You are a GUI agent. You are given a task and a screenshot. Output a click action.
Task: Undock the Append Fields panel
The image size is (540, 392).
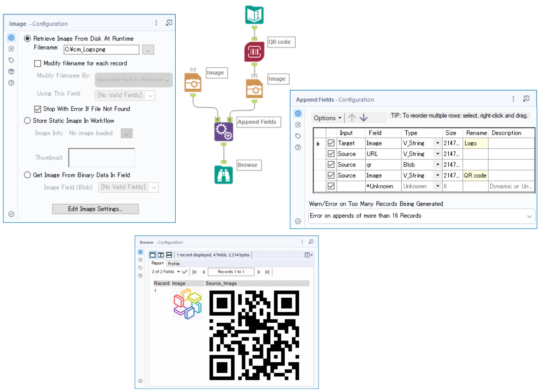tap(526, 99)
